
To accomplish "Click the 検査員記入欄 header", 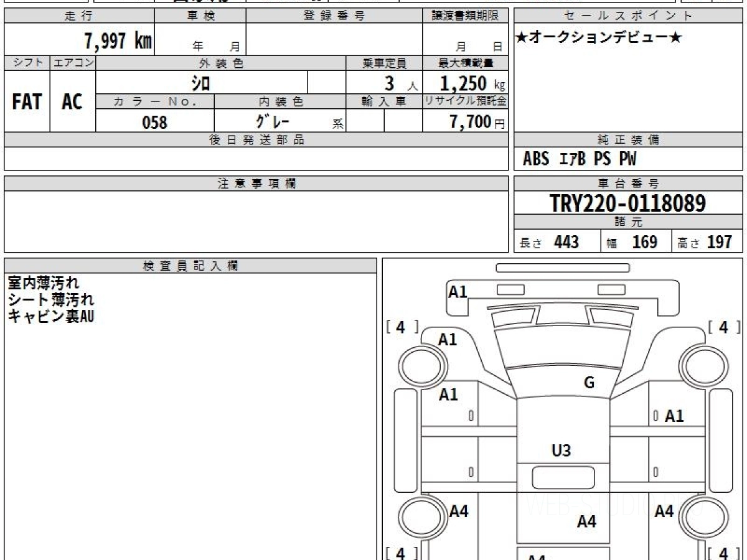I will pos(190,266).
